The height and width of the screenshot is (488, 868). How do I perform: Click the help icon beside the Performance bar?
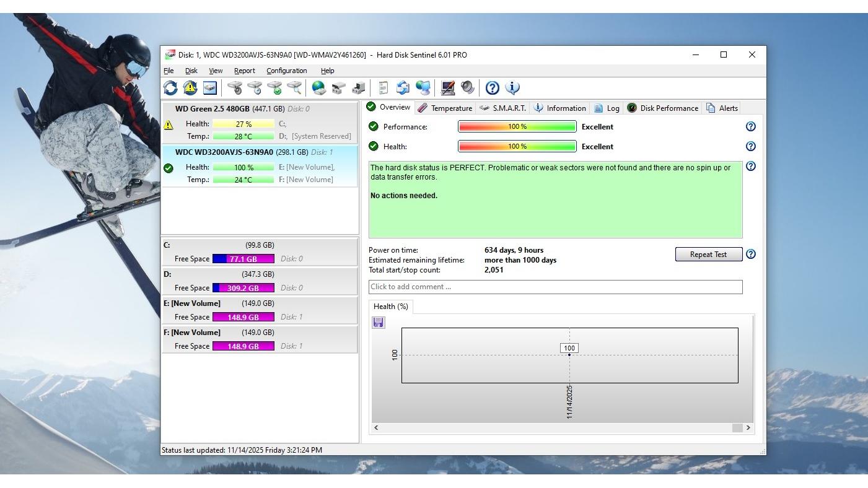coord(750,126)
